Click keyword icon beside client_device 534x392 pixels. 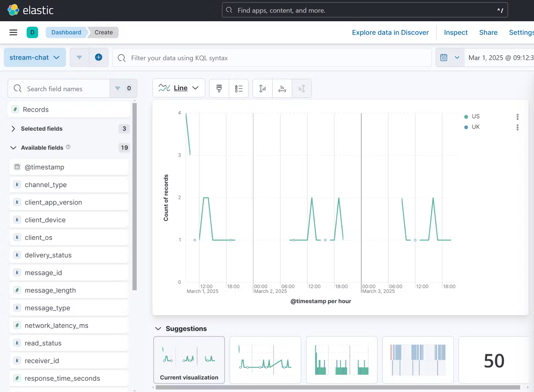(17, 220)
